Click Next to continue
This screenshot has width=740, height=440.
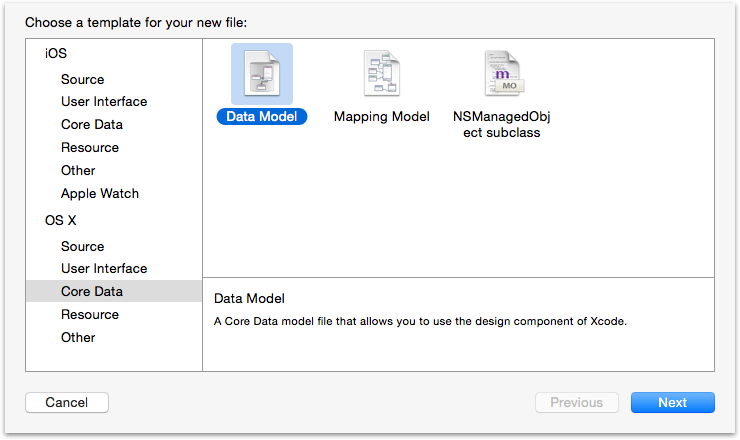coord(672,403)
